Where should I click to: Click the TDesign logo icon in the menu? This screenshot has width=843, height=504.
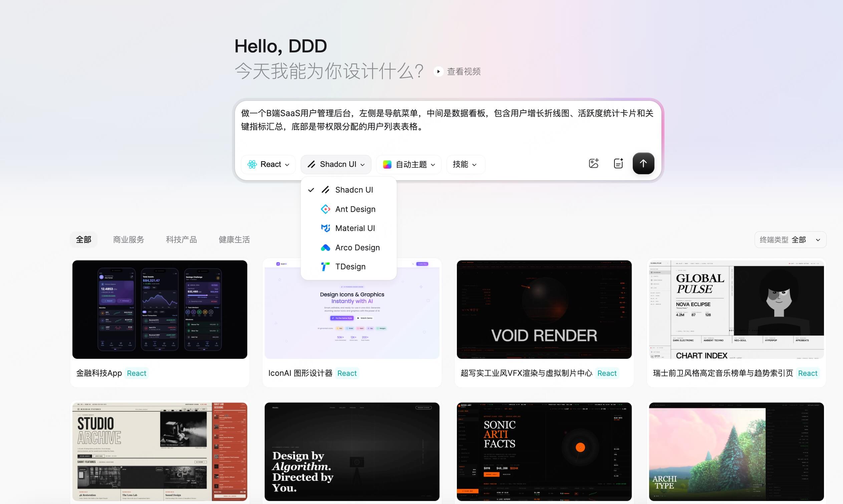325,267
